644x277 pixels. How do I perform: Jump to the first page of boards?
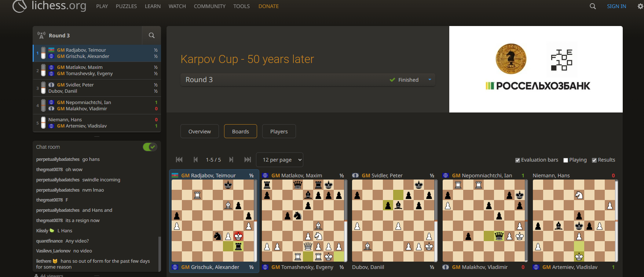click(179, 160)
